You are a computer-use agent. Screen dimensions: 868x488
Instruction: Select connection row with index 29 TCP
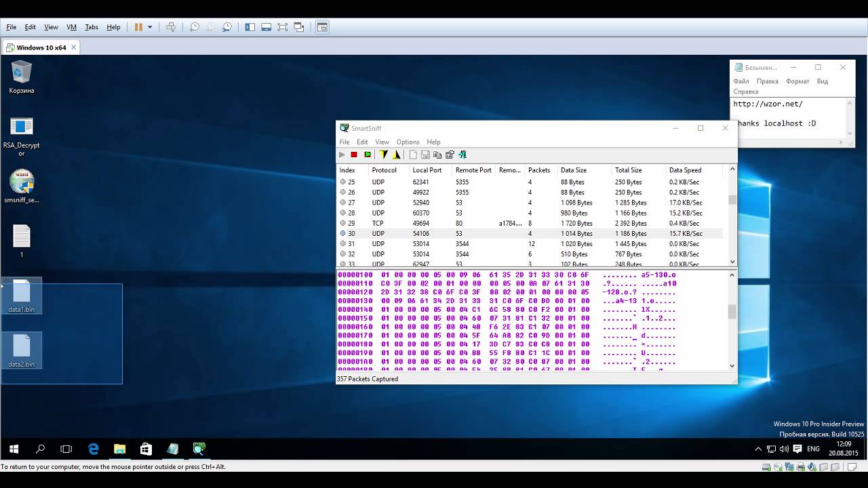pyautogui.click(x=530, y=223)
